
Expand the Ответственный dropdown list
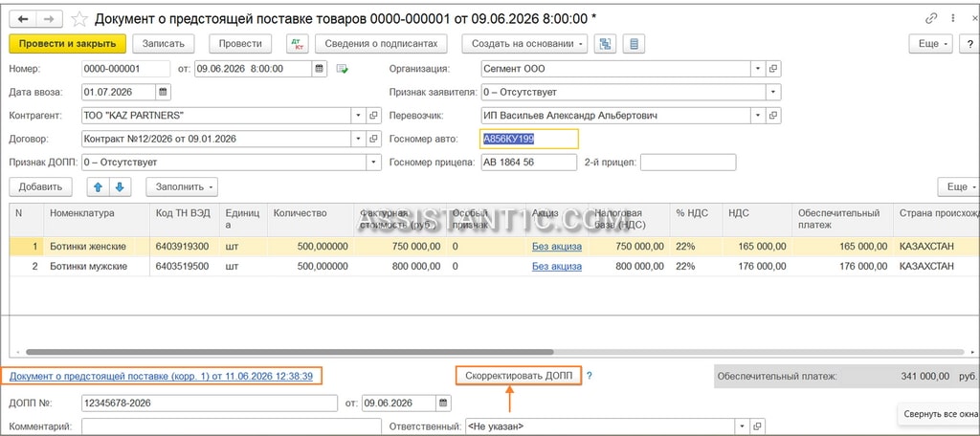click(743, 426)
